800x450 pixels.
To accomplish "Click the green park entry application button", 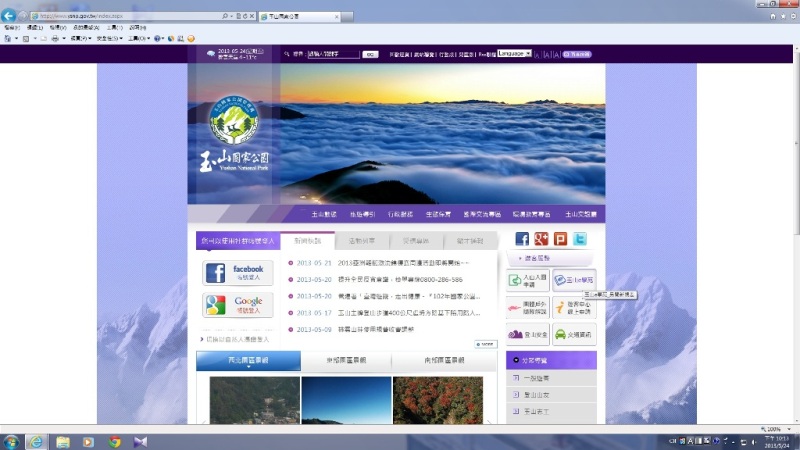I will click(528, 280).
